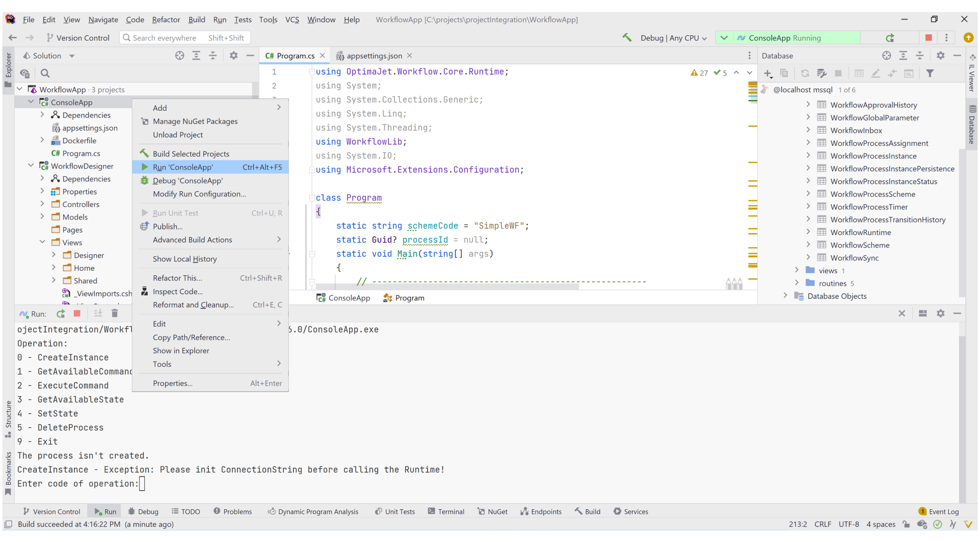Open the toolbar's vertical dots more-actions menu
Viewport: 980px width, 542px height.
(x=946, y=38)
